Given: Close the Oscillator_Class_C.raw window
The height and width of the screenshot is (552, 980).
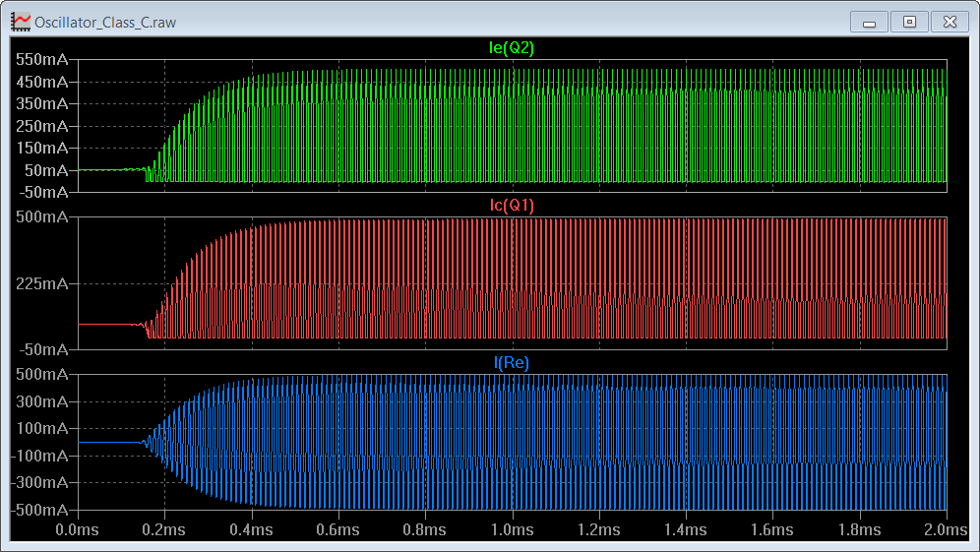Looking at the screenshot, I should tap(949, 22).
